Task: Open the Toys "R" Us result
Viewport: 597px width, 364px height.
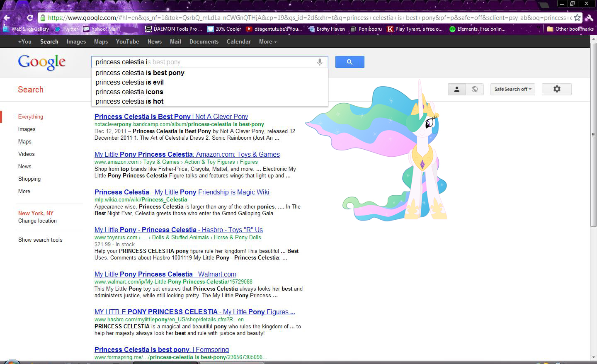Action: click(179, 230)
